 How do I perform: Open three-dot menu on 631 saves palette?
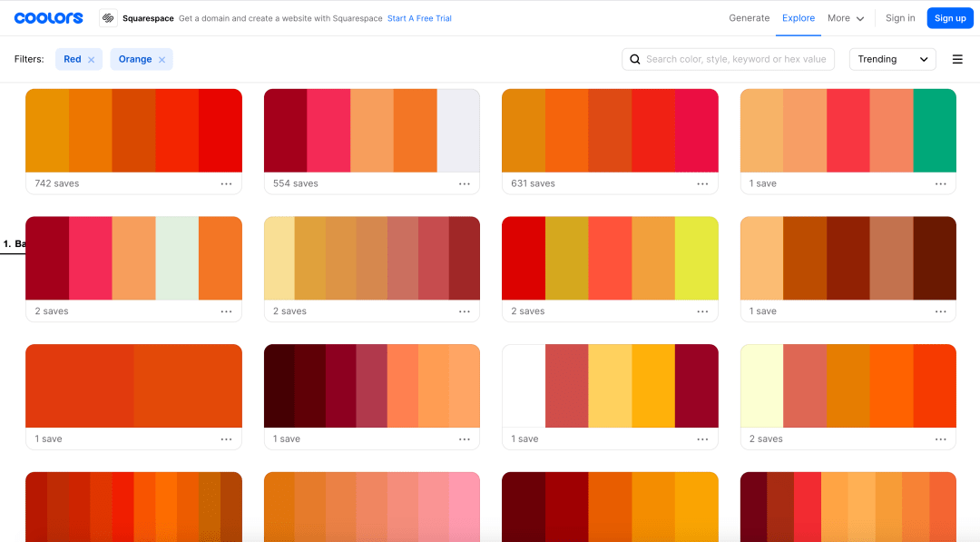point(702,183)
